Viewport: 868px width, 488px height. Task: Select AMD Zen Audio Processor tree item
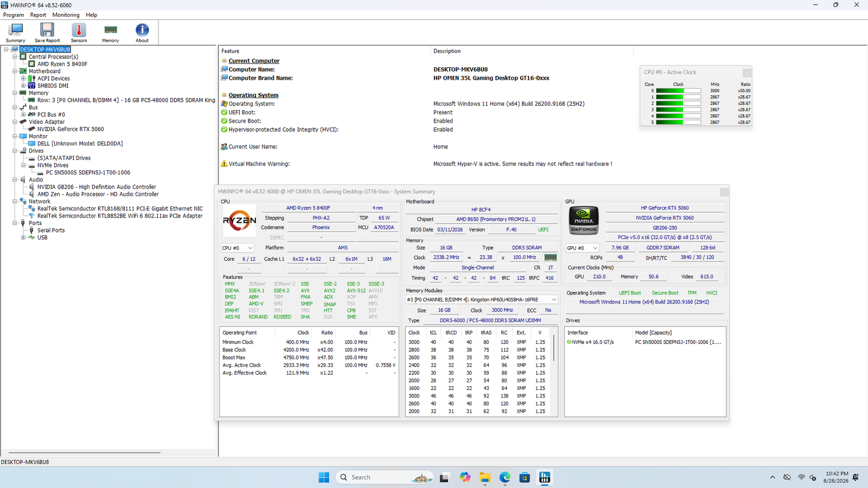(98, 194)
